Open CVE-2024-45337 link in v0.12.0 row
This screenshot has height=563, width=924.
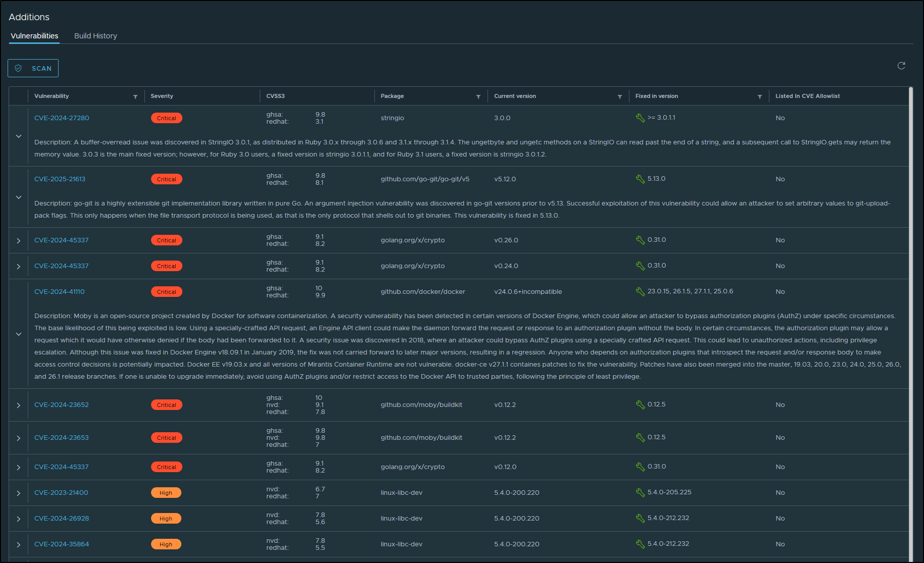click(x=62, y=467)
